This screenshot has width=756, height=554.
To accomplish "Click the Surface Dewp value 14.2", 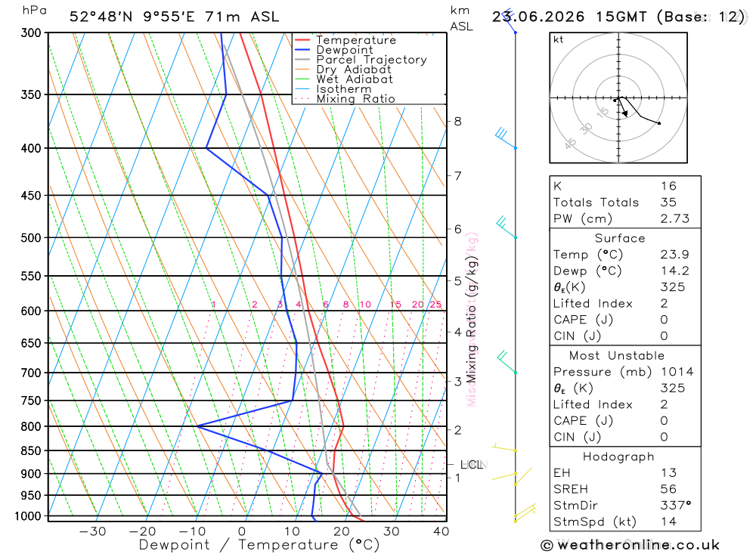I will pyautogui.click(x=675, y=271).
